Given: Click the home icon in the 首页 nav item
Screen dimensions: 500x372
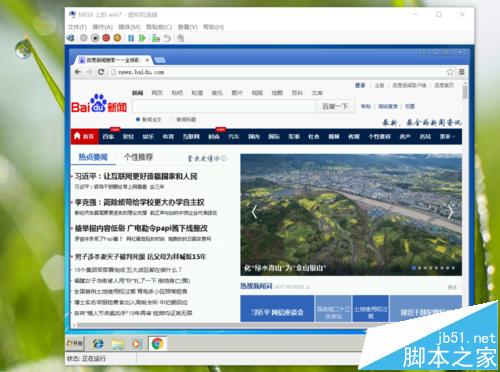Looking at the screenshot, I should [77, 136].
